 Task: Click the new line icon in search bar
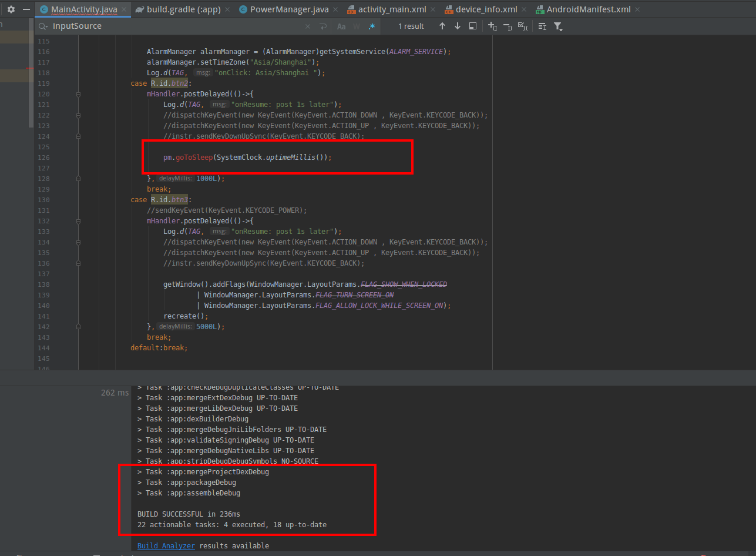pos(323,26)
